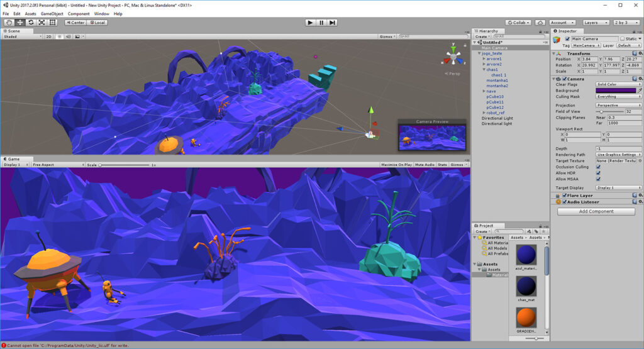Click the Step frame button
Viewport: 644px width, 349px height.
coord(332,23)
